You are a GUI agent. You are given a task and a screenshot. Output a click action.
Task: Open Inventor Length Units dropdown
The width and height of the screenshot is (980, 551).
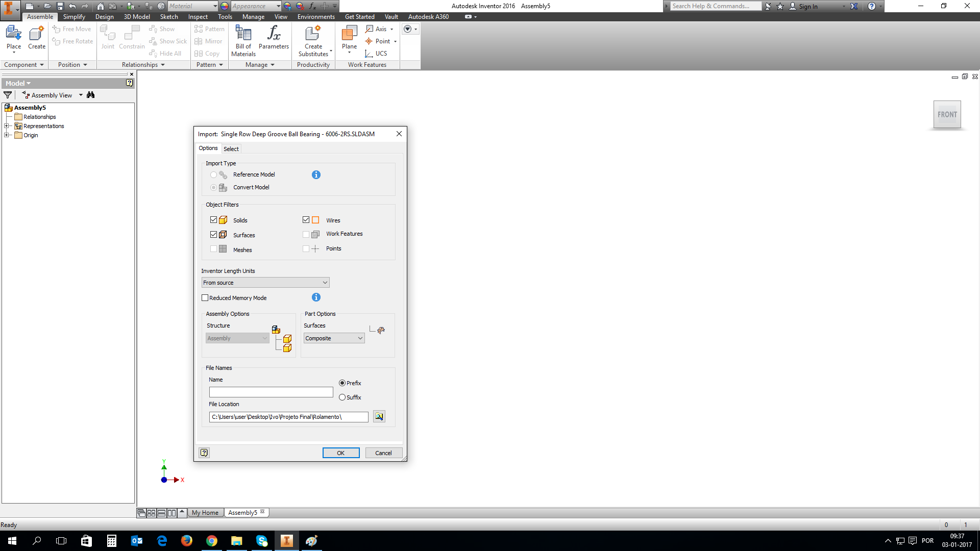coord(265,283)
